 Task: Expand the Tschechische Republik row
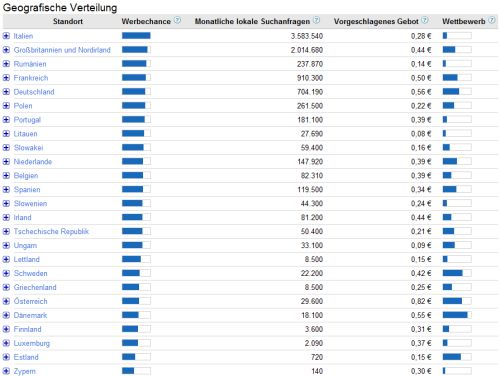pyautogui.click(x=6, y=231)
